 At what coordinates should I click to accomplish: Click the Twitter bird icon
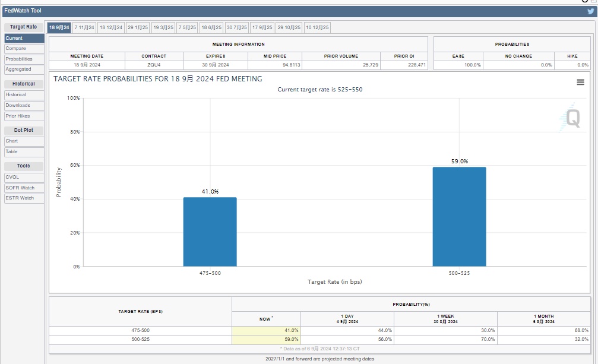point(590,11)
